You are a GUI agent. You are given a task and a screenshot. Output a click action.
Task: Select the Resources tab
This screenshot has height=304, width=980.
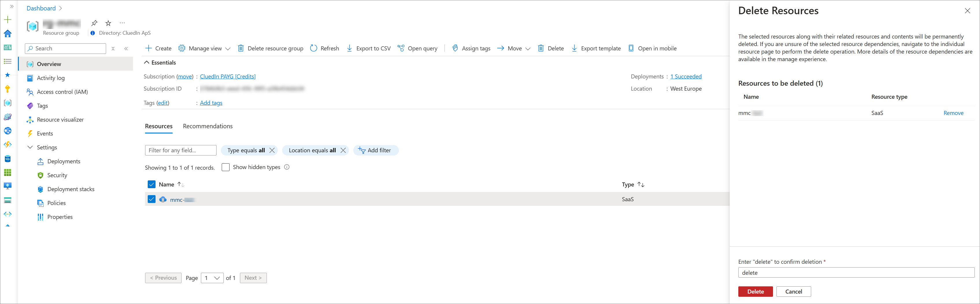(x=159, y=126)
